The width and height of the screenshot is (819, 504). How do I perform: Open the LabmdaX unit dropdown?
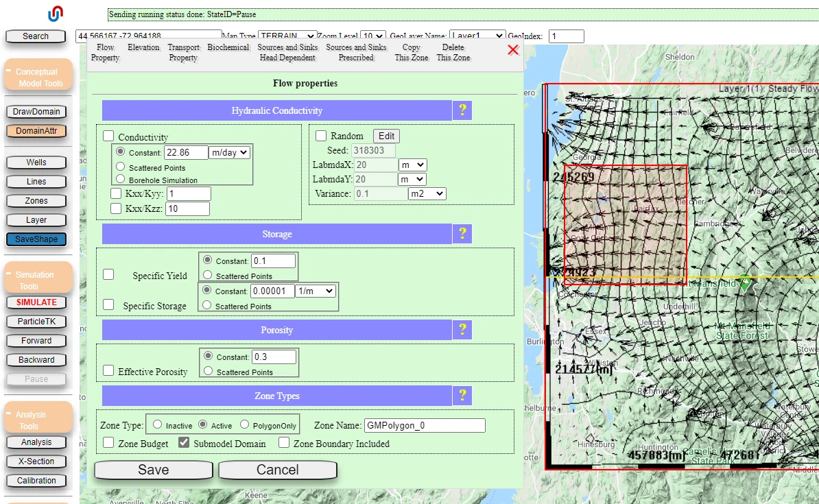coord(413,165)
